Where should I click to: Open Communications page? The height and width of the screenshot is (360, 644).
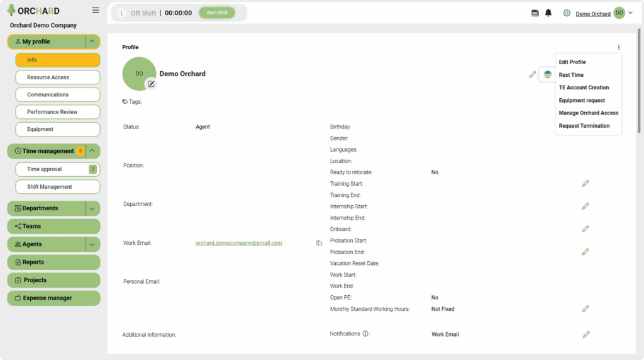point(57,94)
